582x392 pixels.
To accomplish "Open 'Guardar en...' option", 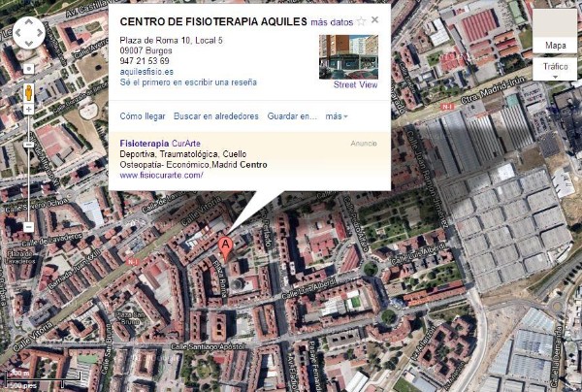I will (x=292, y=116).
